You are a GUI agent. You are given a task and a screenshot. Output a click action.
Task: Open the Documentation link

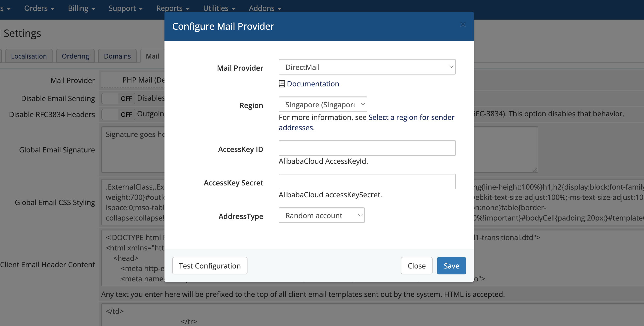point(313,84)
